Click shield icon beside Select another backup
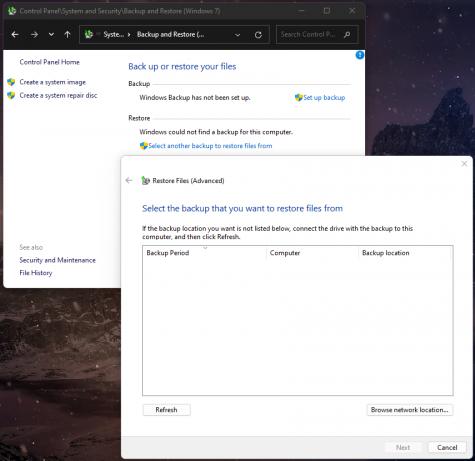Viewport: 475px width, 461px height. coord(144,146)
